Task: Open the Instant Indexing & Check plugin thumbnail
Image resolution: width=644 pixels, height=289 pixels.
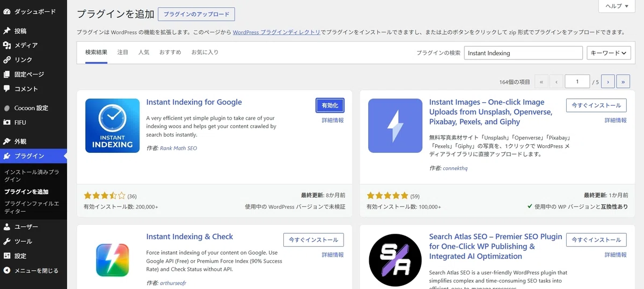Action: 112,261
